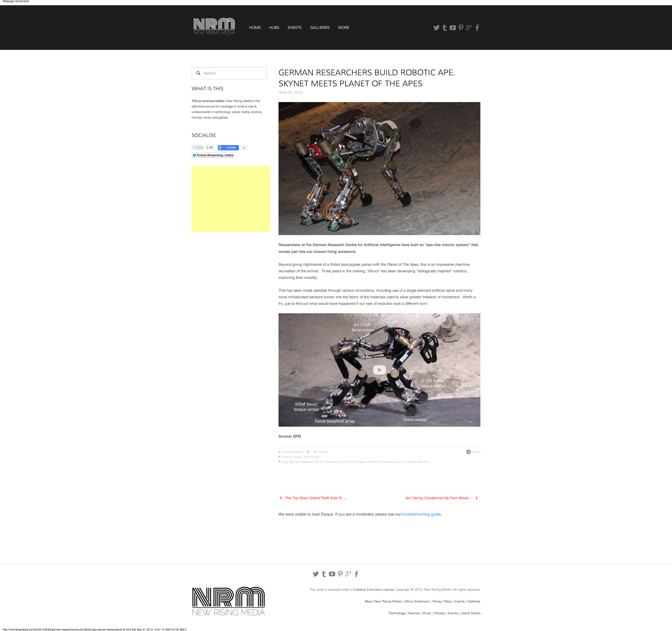Open About New Rising Media footer link
Image resolution: width=672 pixels, height=631 pixels.
383,601
